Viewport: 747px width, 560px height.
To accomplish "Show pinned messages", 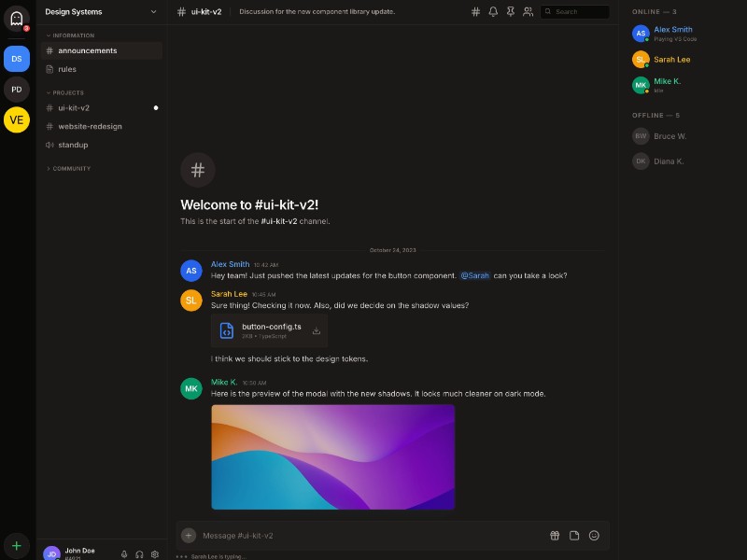I will coord(510,12).
